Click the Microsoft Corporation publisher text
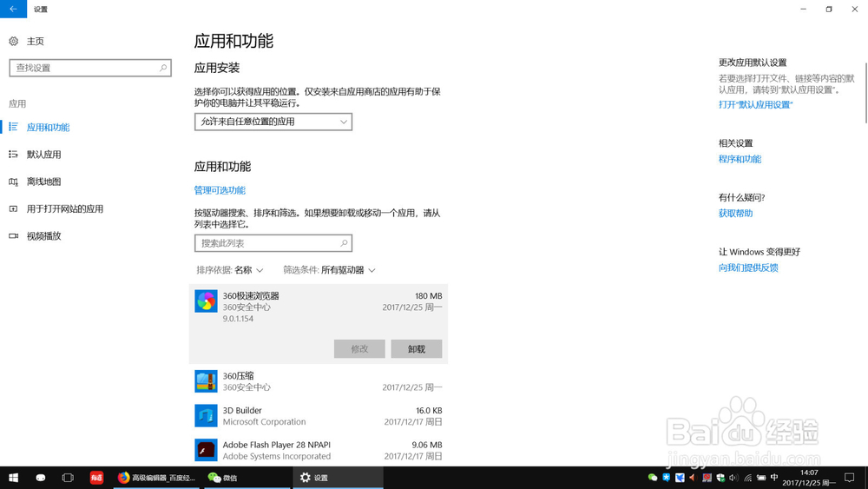The width and height of the screenshot is (868, 489). click(x=264, y=422)
